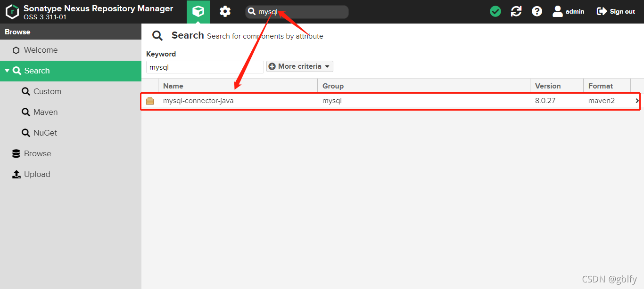Open Maven search in the sidebar
644x289 pixels.
(x=71, y=112)
